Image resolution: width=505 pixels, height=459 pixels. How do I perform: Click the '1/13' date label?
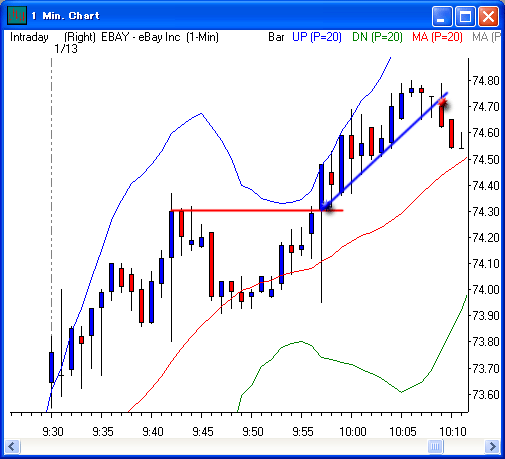tap(66, 49)
